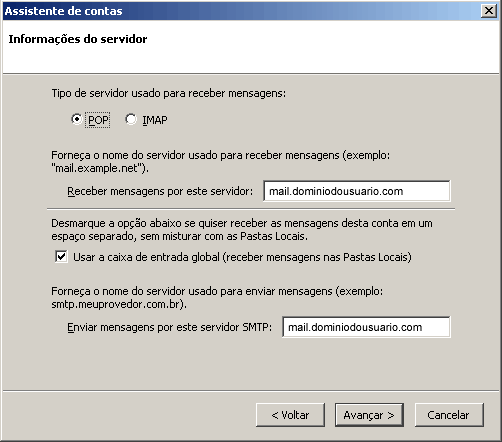The height and width of the screenshot is (442, 502).
Task: Close the Assistente de contas dialog
Action: 489,11
